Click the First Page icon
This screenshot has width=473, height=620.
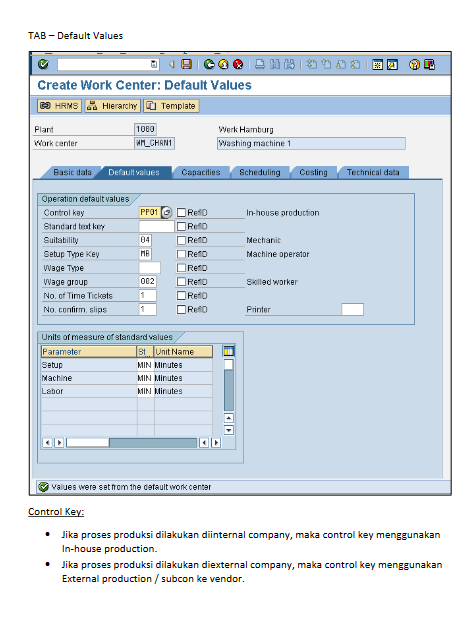[312, 64]
